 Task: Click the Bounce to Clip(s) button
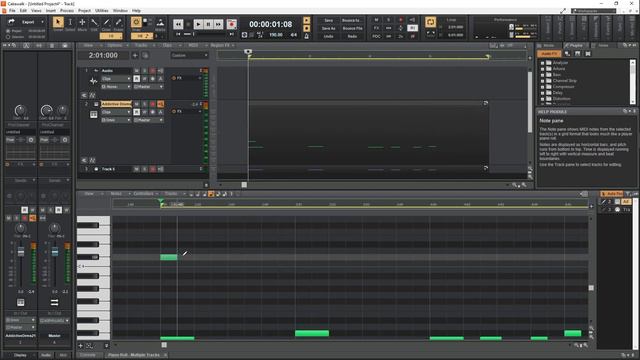[352, 20]
